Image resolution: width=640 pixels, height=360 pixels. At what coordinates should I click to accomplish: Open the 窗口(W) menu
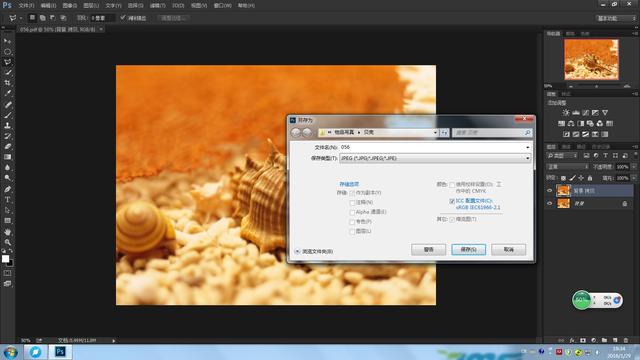(x=222, y=6)
